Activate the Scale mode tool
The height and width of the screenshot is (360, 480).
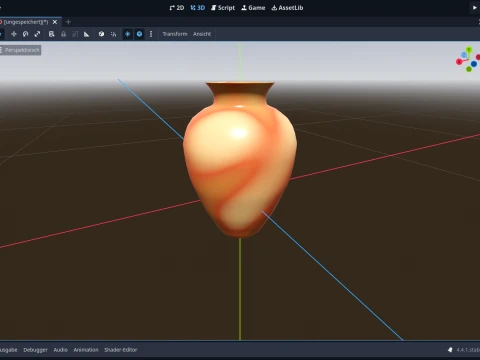click(37, 34)
